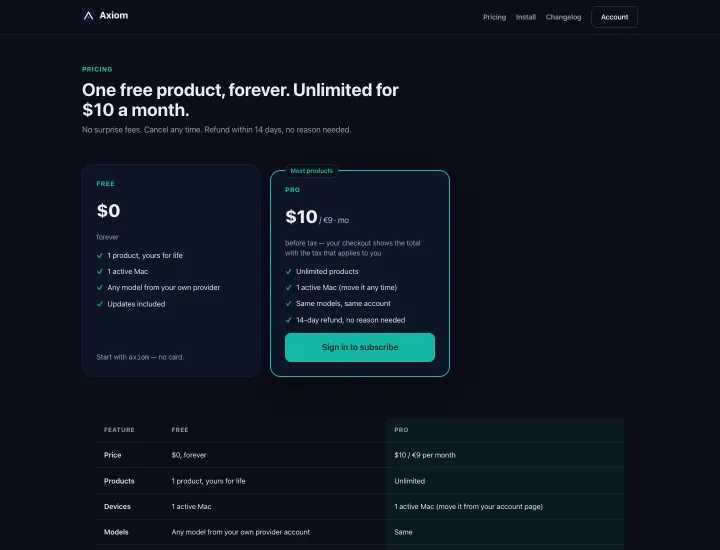The image size is (720, 550).
Task: Click the $0 price text
Action: coord(108,211)
